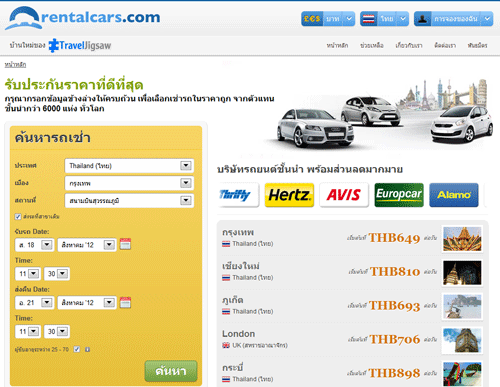500x387 pixels.
Task: Toggle driver age 25-70 checkbox
Action: coord(77,349)
